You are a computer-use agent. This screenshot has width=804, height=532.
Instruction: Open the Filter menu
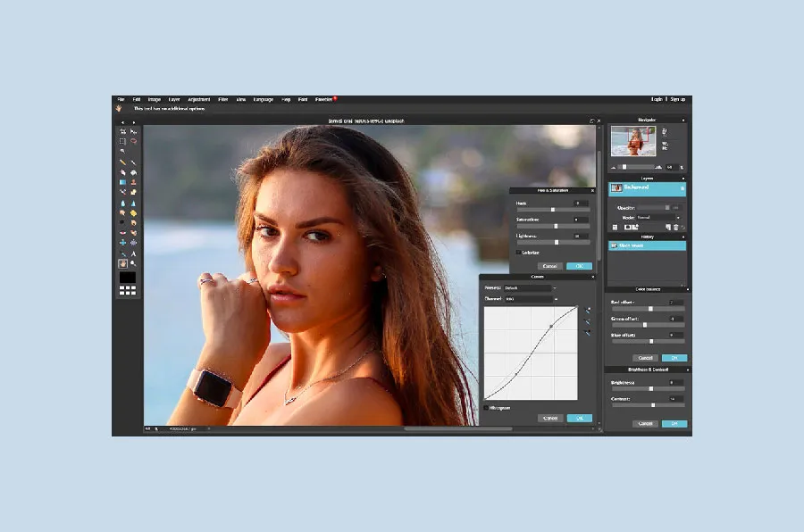[x=223, y=99]
